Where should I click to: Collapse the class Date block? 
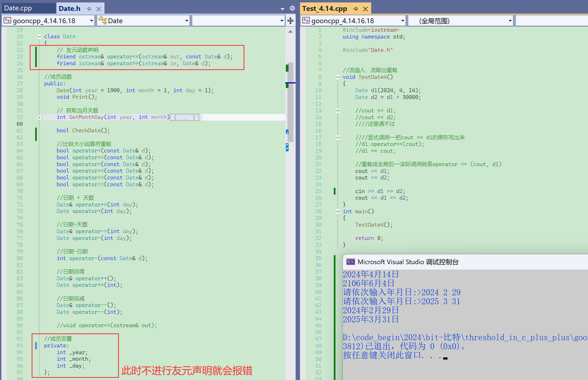[39, 37]
